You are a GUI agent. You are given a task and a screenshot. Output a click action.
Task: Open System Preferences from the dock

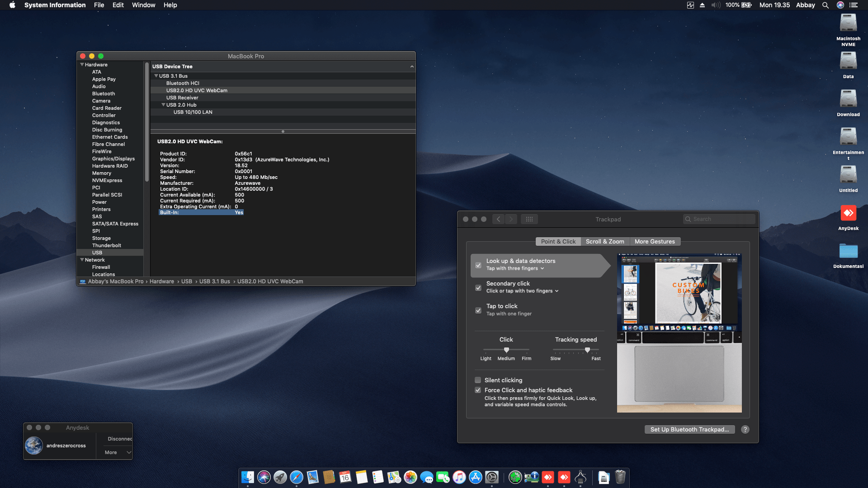tap(492, 477)
